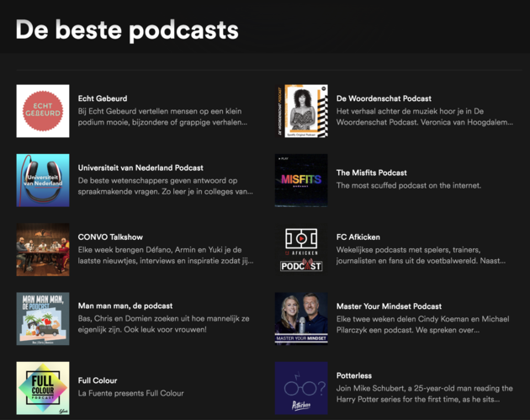Screen dimensions: 530x420
Task: Select the FC Afkicken title
Action: [x=358, y=237]
